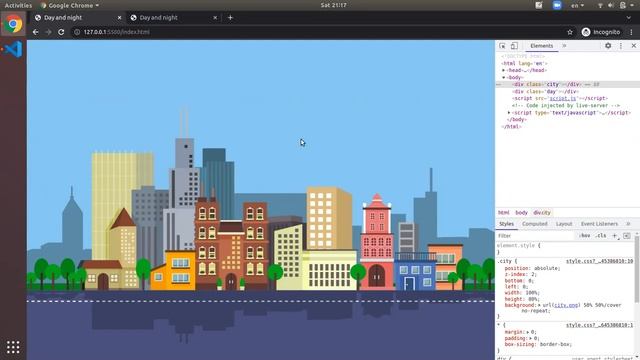Go back in Chrome
640x360 pixels.
[36, 32]
